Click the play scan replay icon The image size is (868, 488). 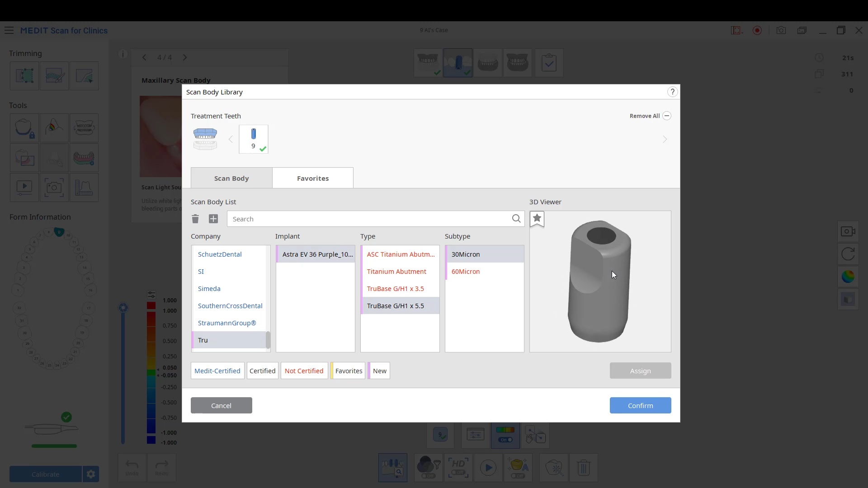(488, 468)
